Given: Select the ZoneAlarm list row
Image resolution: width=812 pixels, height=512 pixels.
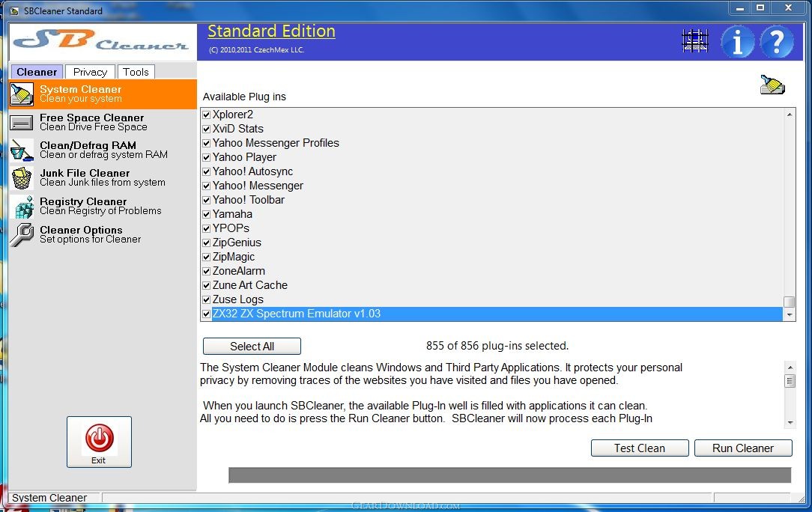Looking at the screenshot, I should [x=492, y=271].
